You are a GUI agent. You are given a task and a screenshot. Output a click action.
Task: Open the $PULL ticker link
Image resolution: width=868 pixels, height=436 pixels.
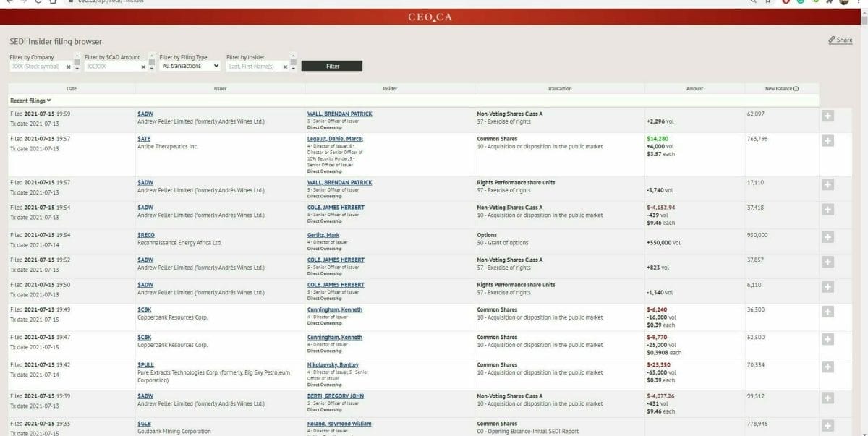[145, 365]
